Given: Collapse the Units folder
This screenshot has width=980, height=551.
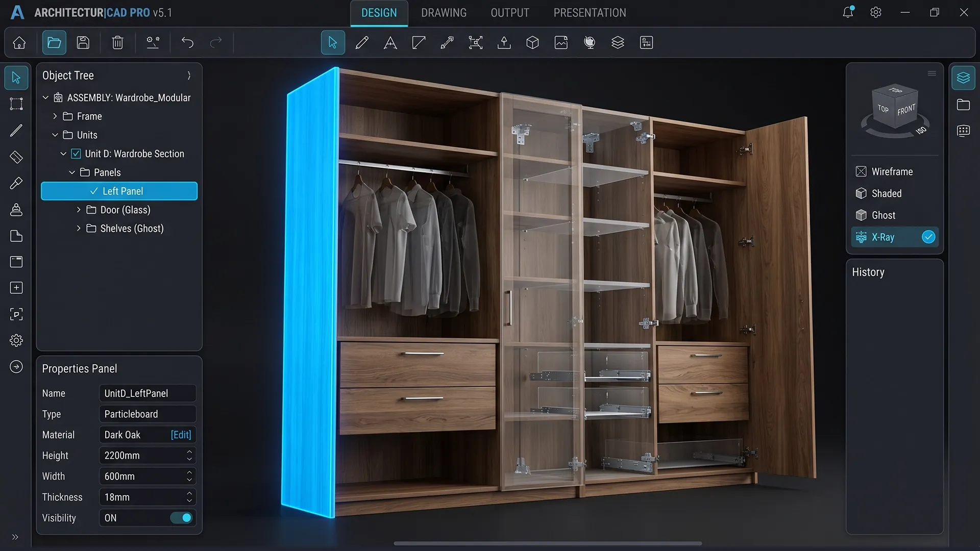Looking at the screenshot, I should pos(55,135).
